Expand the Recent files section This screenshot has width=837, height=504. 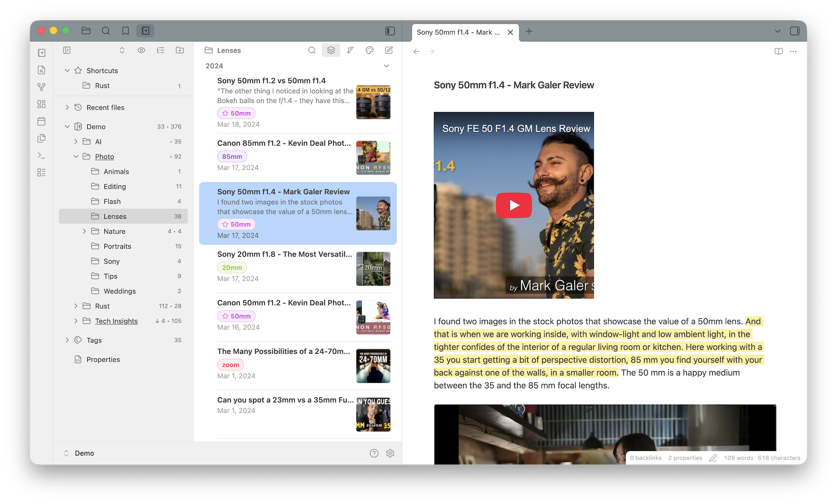pos(67,107)
